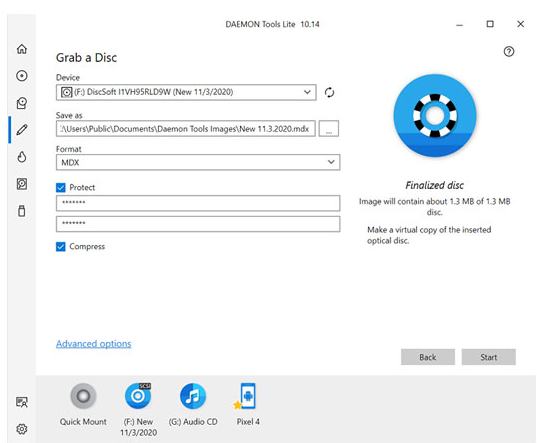Open the USB stick icon in sidebar
Viewport: 537px width, 443px height.
22,211
